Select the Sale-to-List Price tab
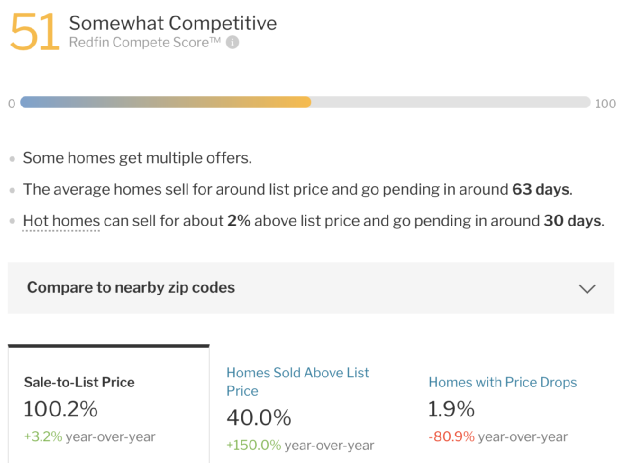 (x=109, y=404)
